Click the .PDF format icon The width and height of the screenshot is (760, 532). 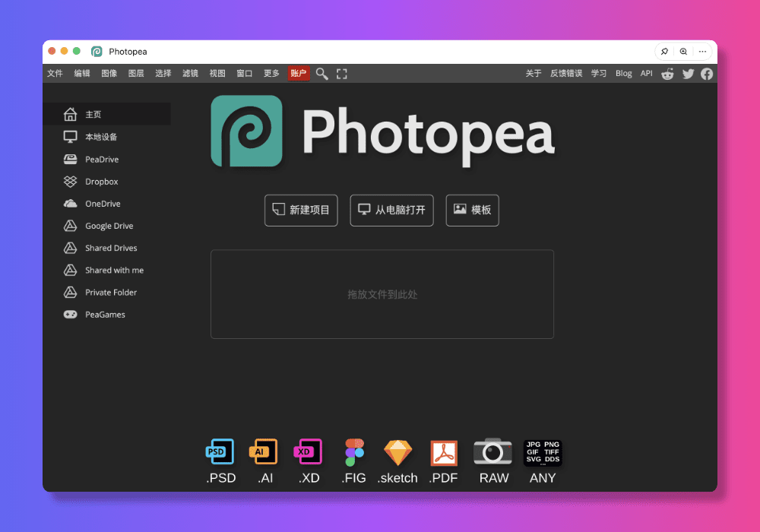coord(444,461)
